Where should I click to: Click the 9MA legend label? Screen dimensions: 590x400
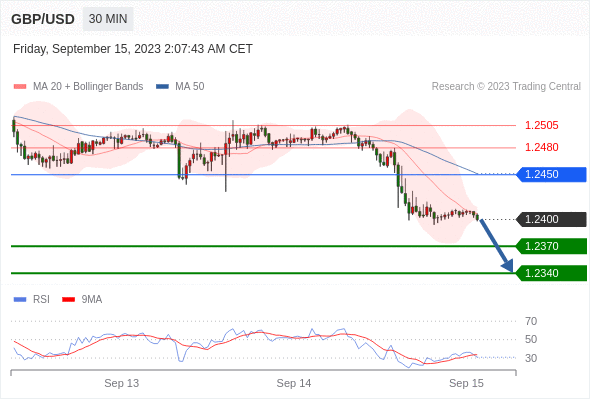92,300
